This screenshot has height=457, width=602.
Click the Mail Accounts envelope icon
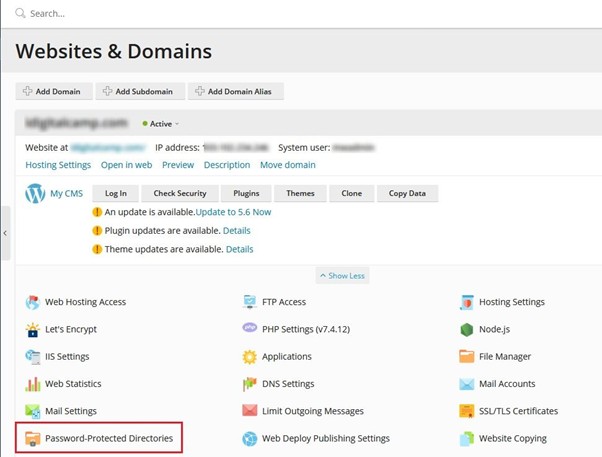(467, 384)
